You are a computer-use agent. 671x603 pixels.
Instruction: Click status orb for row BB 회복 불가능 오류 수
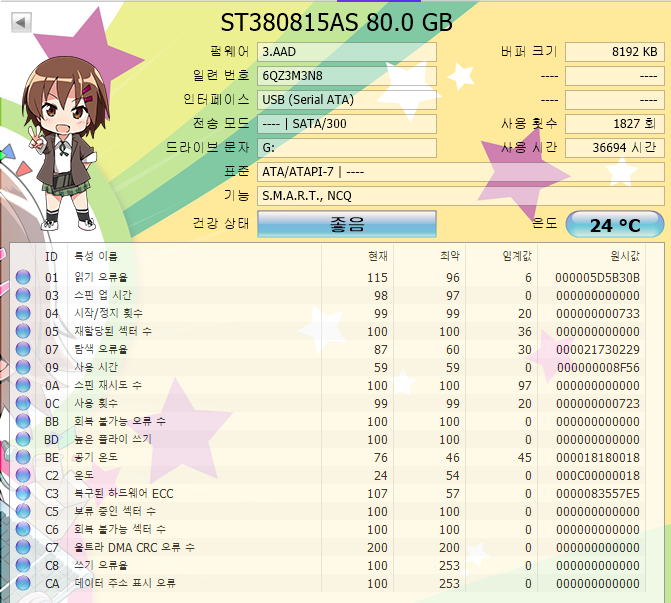23,421
